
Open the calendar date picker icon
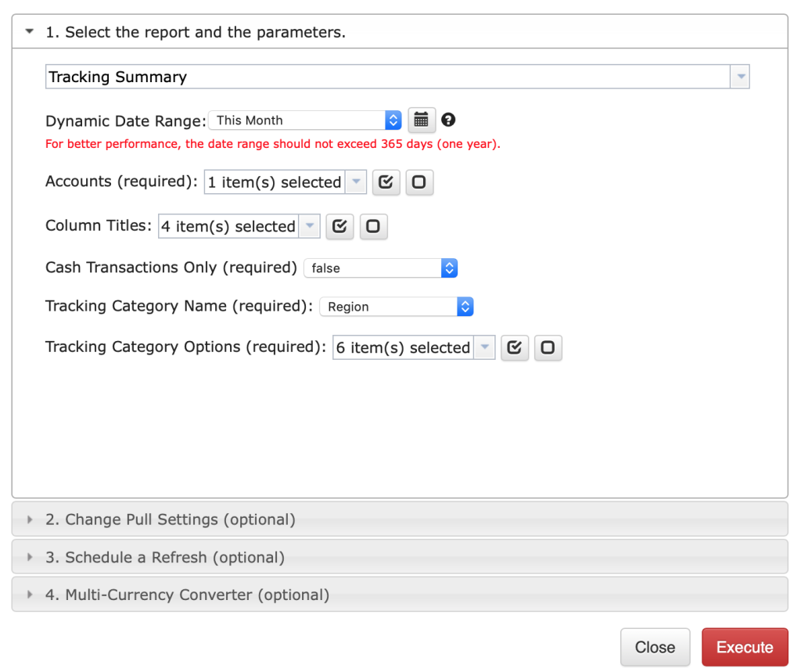(422, 120)
